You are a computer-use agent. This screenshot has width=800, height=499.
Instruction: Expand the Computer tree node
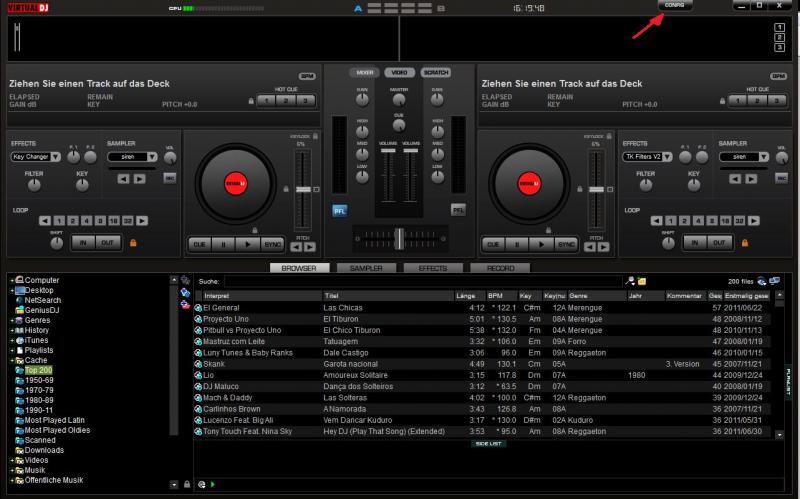pos(12,280)
